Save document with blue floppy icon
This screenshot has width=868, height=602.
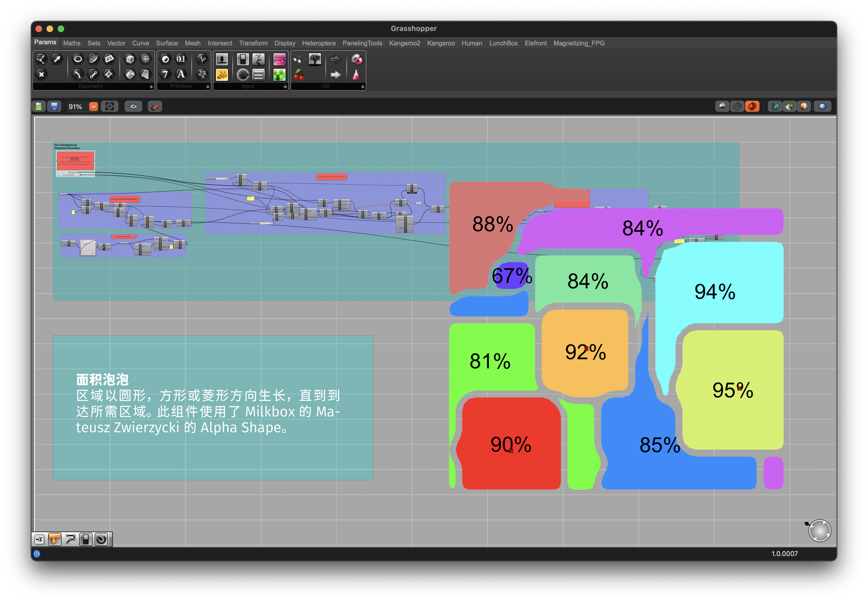54,107
